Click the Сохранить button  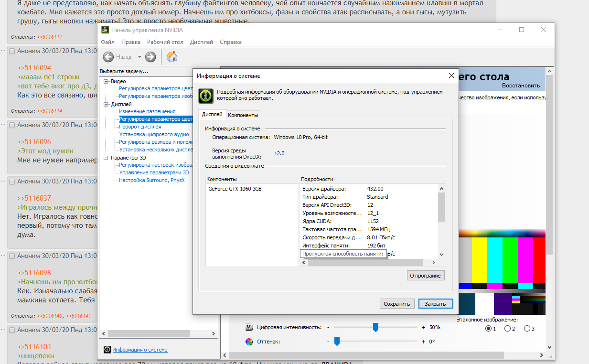pos(397,304)
